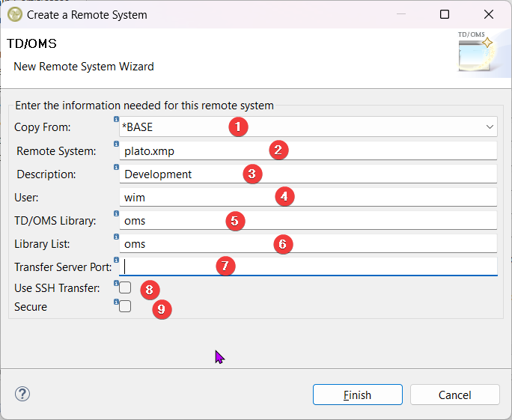Click the info icon beside Library List

pyautogui.click(x=116, y=237)
